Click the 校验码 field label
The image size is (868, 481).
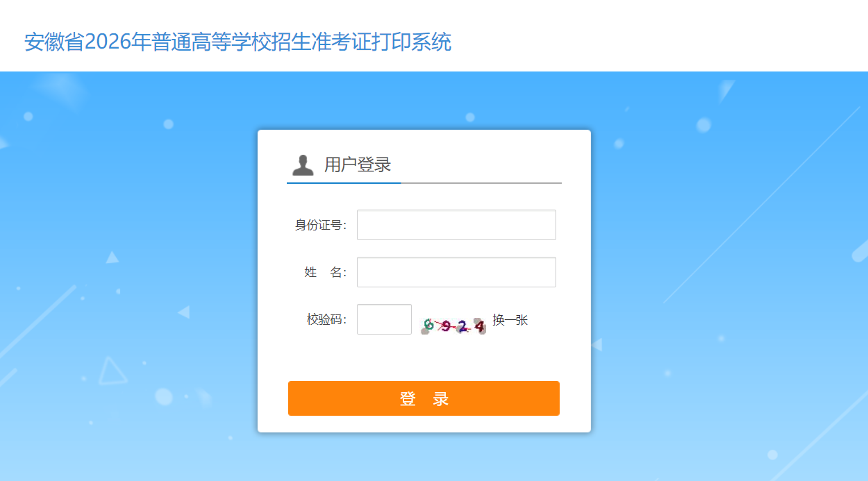326,319
